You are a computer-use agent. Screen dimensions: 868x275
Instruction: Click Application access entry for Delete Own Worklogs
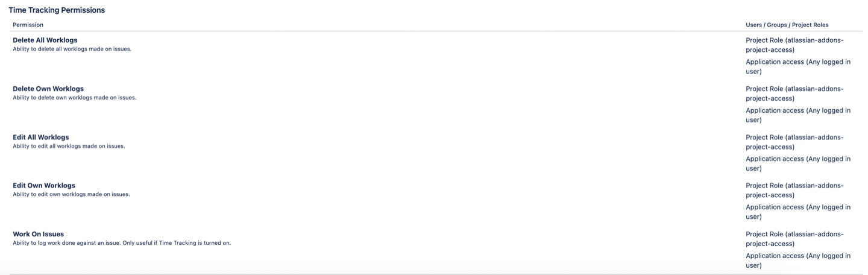pos(798,115)
